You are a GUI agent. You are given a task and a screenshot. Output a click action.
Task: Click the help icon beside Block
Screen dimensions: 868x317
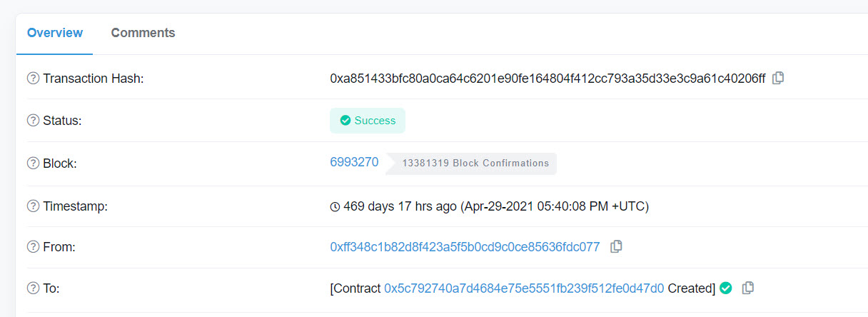point(33,163)
